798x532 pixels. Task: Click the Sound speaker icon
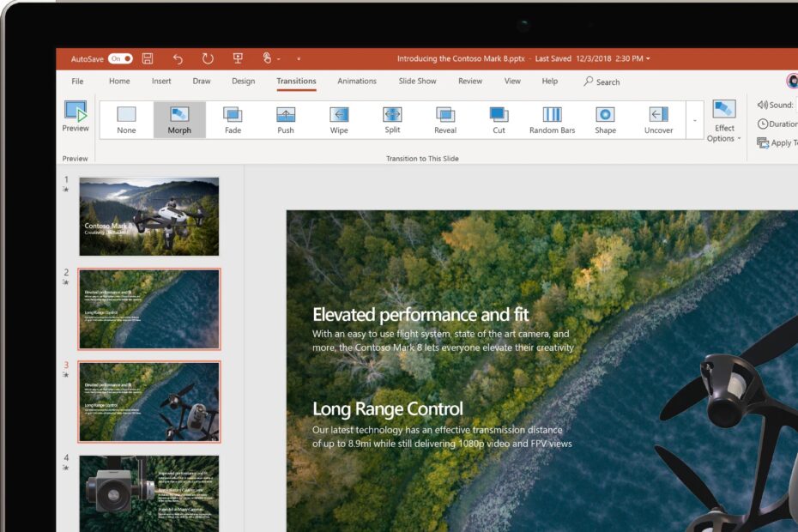(x=762, y=105)
